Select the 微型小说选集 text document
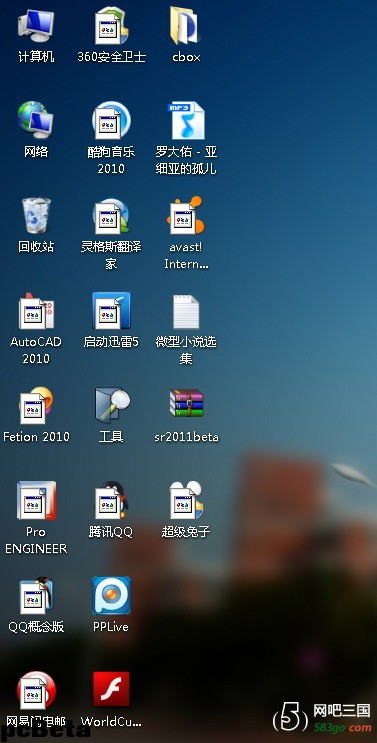The width and height of the screenshot is (377, 743). 186,312
